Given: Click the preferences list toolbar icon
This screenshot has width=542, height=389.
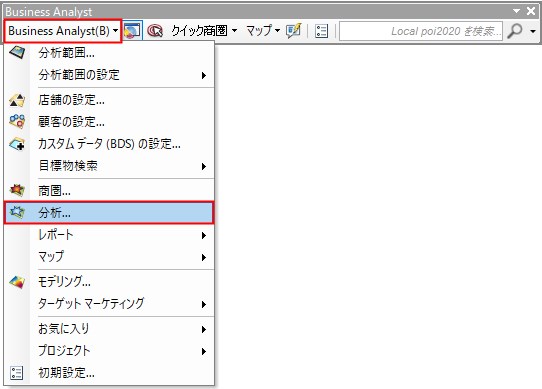Looking at the screenshot, I should click(x=321, y=31).
